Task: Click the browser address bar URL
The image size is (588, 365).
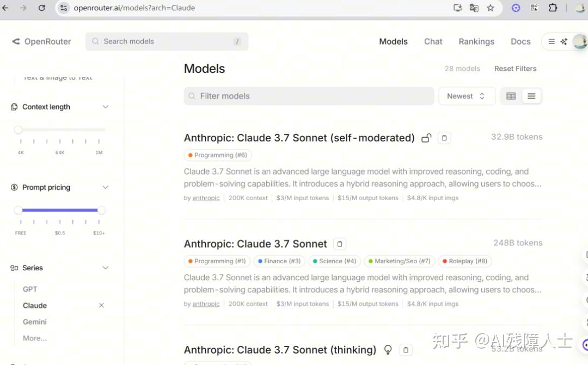Action: pyautogui.click(x=134, y=8)
